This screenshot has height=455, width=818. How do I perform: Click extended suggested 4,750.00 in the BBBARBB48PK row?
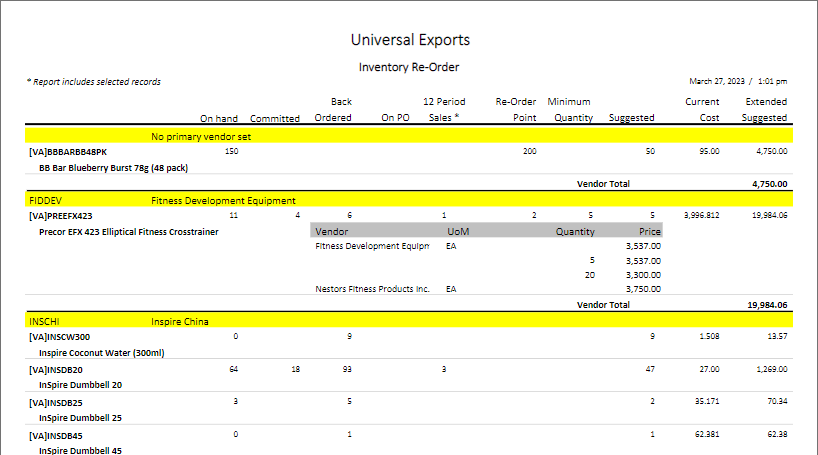(x=772, y=151)
